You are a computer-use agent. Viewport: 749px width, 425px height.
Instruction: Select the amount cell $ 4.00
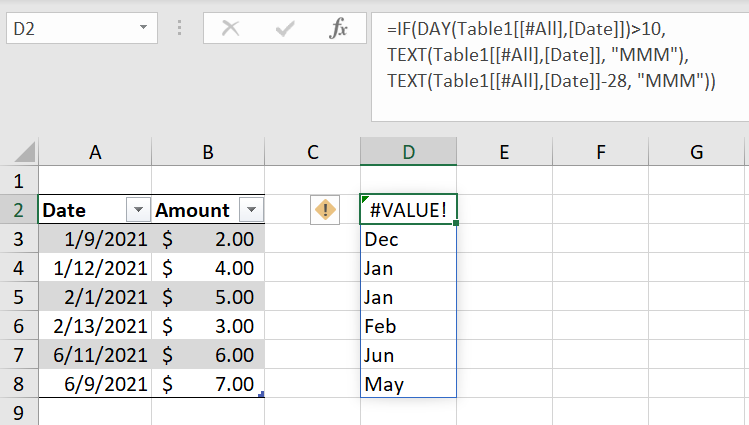208,268
